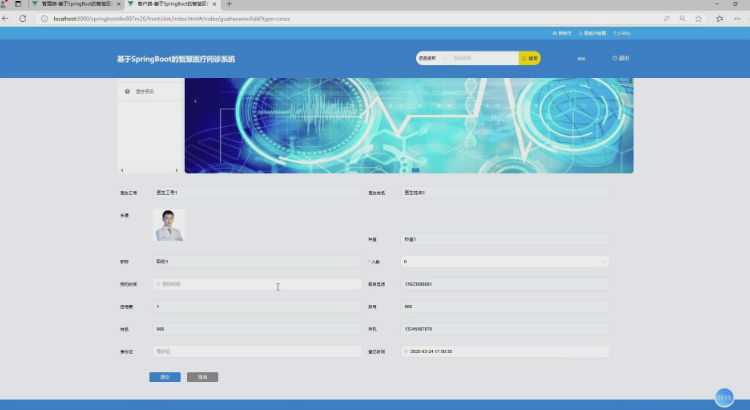Click the blue carousel indicator on banner
750x410 pixels.
[415, 170]
